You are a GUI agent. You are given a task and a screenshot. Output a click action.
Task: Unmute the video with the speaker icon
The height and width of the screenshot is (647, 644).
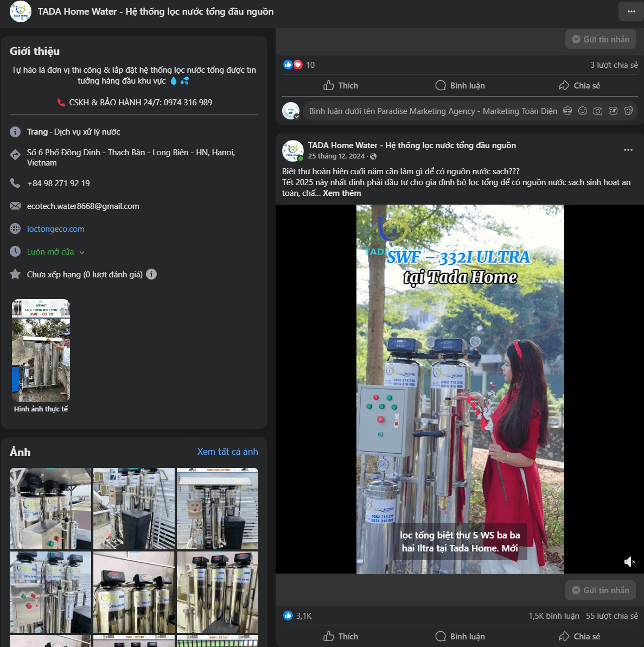pyautogui.click(x=629, y=562)
